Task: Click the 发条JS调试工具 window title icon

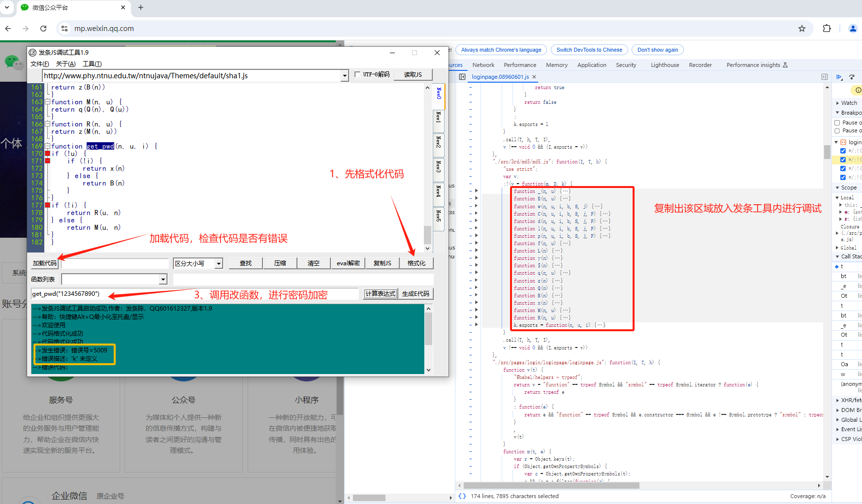Action: coord(33,53)
